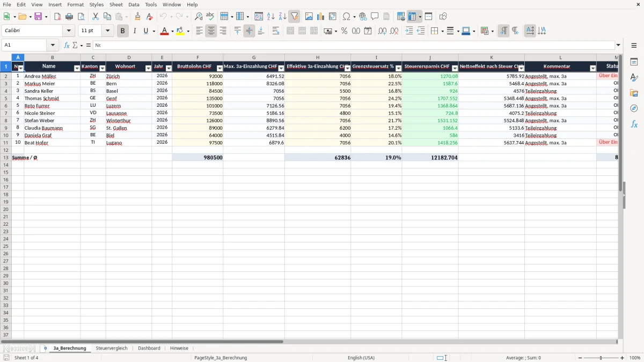
Task: Insert a pivot table
Action: pos(333,17)
